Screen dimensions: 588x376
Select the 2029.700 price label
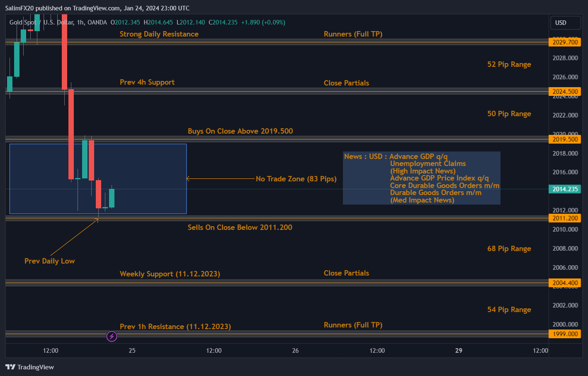click(565, 42)
